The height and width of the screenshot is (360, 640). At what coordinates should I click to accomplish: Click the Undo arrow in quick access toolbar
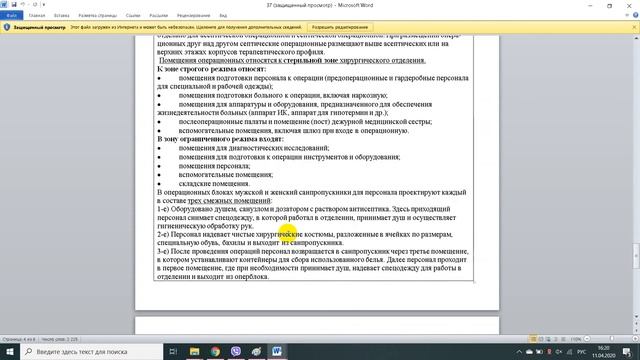tap(23, 4)
